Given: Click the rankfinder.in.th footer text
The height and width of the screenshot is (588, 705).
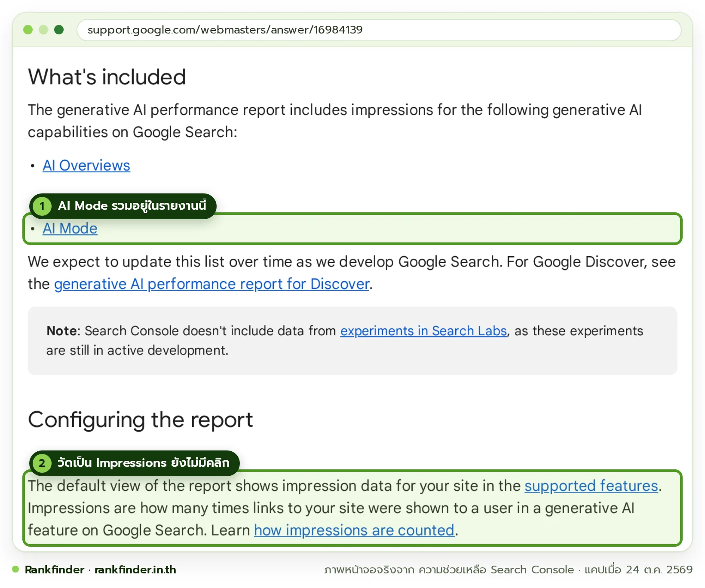Looking at the screenshot, I should (x=135, y=570).
